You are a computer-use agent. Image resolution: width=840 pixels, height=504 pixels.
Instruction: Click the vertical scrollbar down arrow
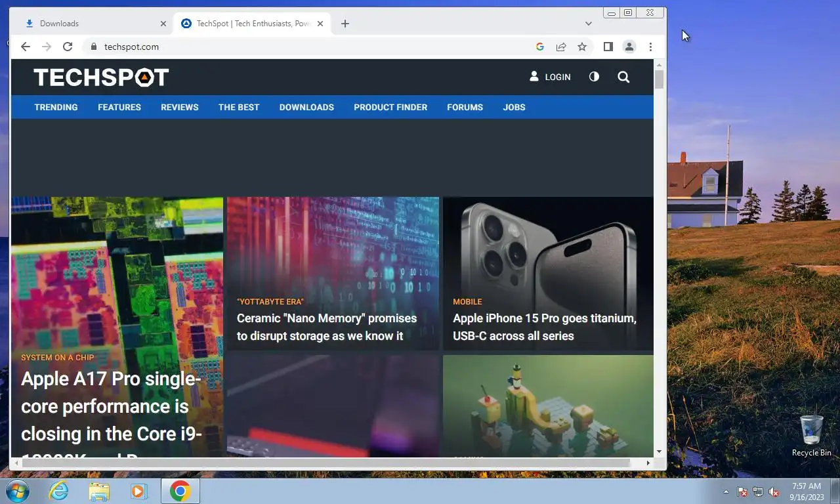pos(660,452)
